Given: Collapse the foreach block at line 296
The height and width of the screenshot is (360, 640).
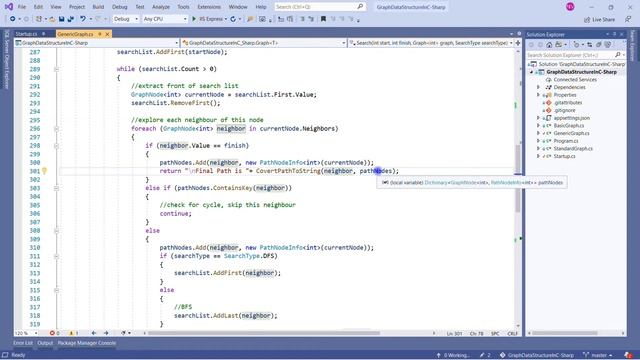Looking at the screenshot, I should click(x=56, y=129).
